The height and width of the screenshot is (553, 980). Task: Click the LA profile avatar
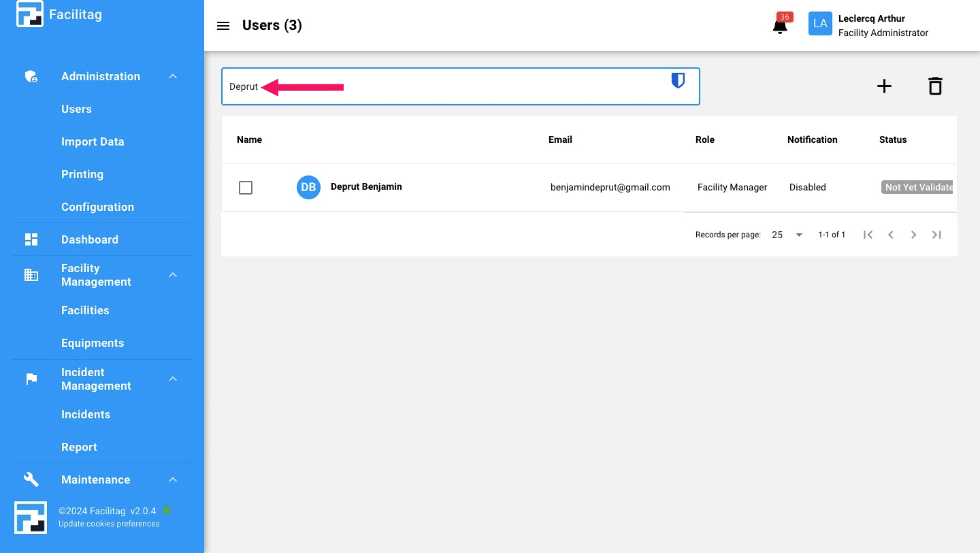tap(820, 23)
